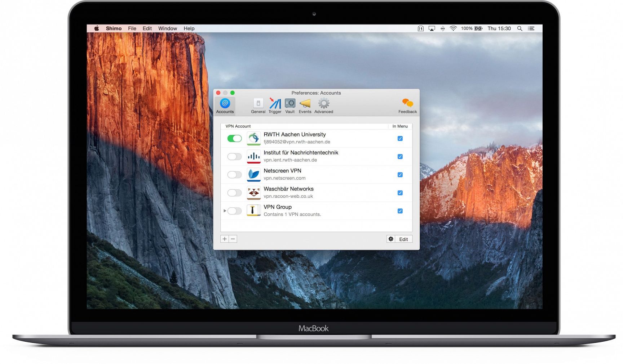Click the Feedback speech bubble icon
The image size is (623, 364).
point(407,103)
